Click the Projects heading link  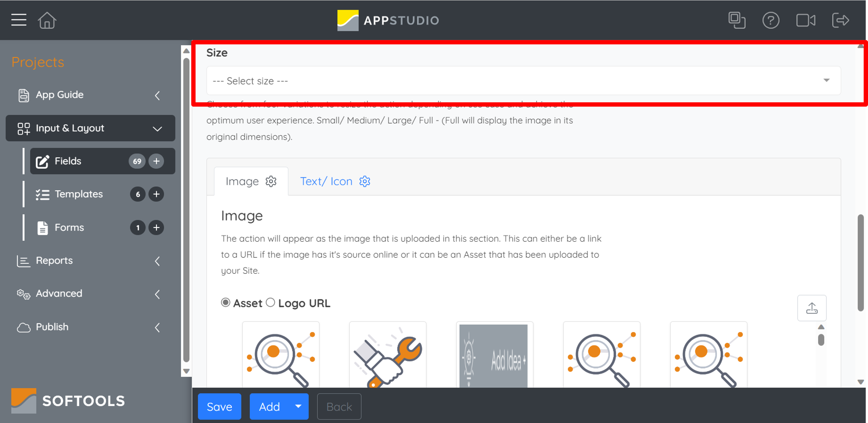[38, 62]
